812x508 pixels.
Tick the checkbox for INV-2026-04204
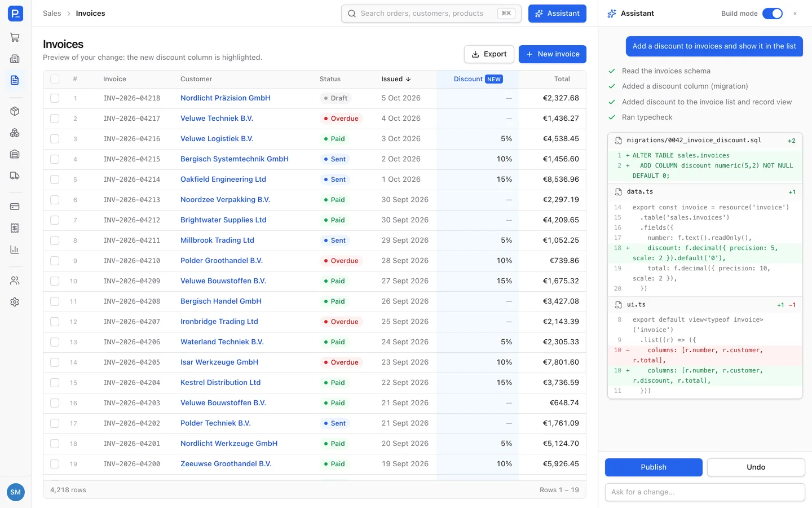point(55,383)
